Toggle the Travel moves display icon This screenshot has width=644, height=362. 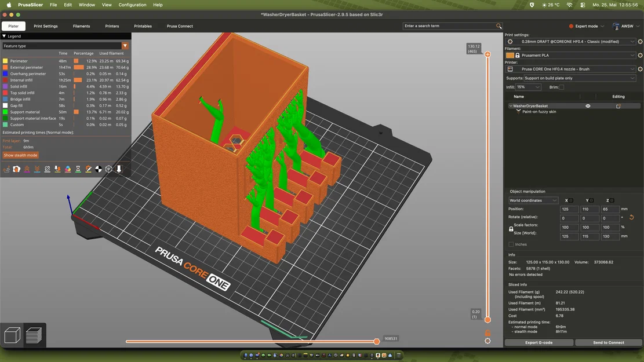click(x=6, y=169)
